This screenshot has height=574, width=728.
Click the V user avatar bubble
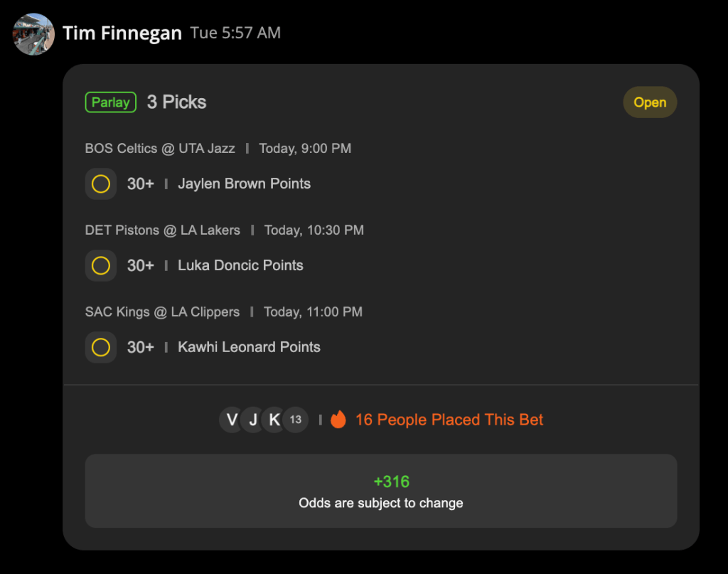(231, 420)
